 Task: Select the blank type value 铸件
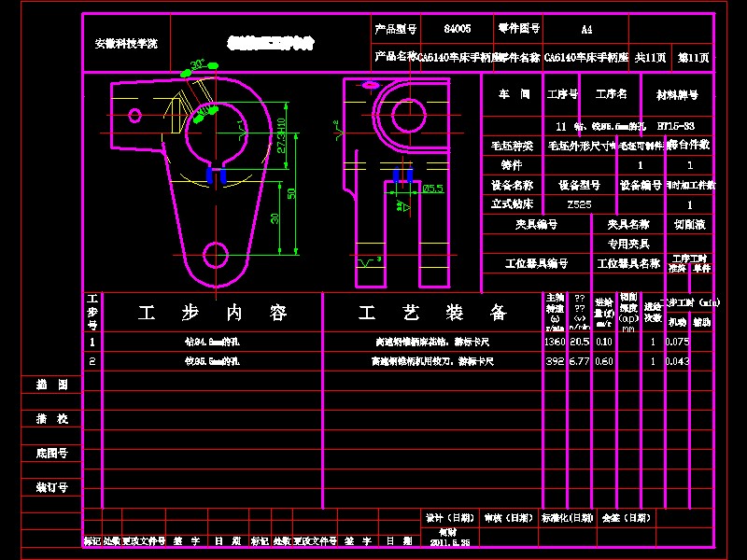pyautogui.click(x=511, y=165)
